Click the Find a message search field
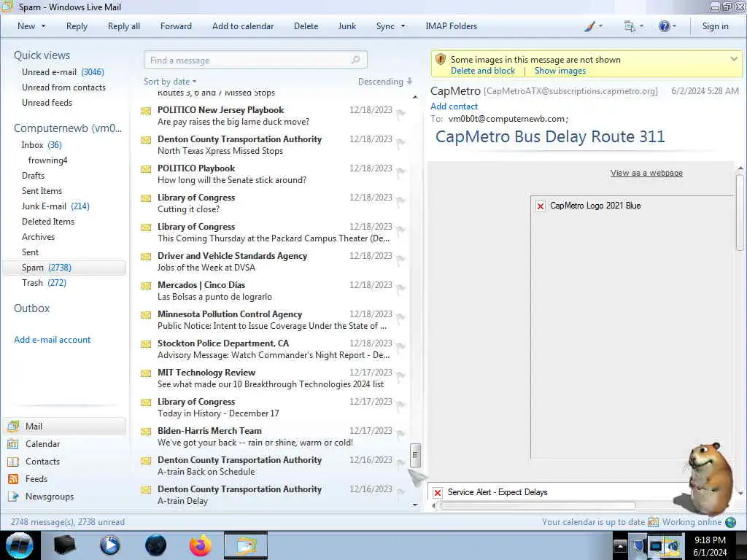The image size is (747, 560). (x=255, y=60)
